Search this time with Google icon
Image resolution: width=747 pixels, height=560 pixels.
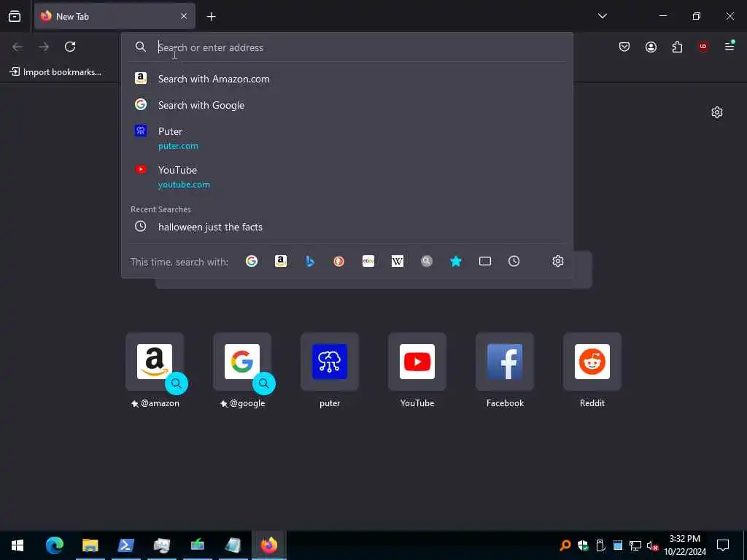click(x=252, y=261)
